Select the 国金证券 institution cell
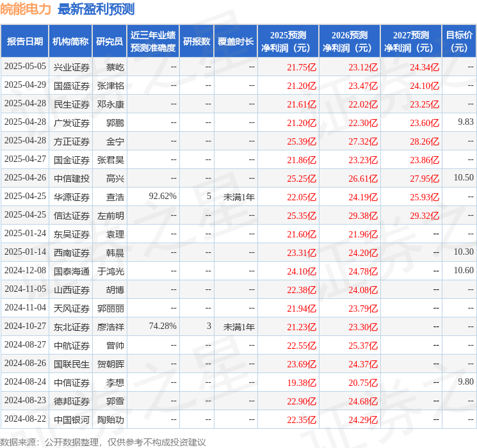 (x=72, y=160)
